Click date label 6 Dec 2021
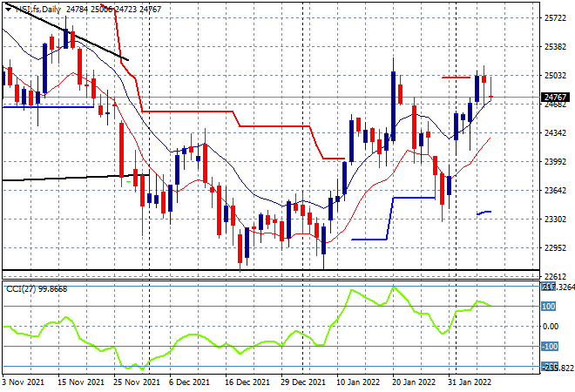This screenshot has width=575, height=392. pos(189,382)
